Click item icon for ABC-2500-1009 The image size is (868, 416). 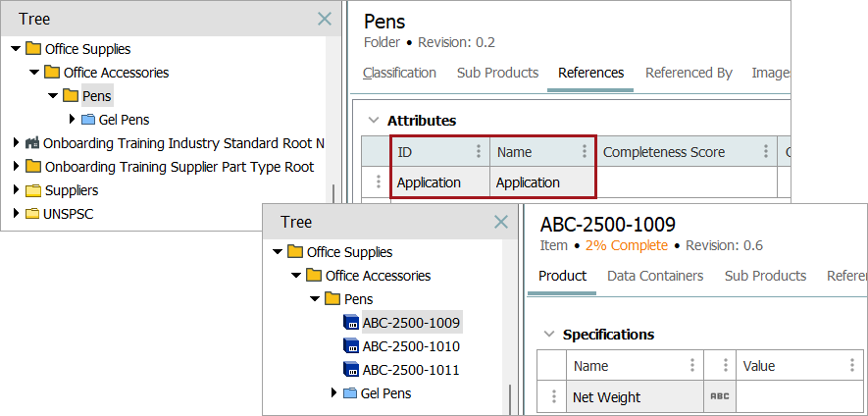351,323
